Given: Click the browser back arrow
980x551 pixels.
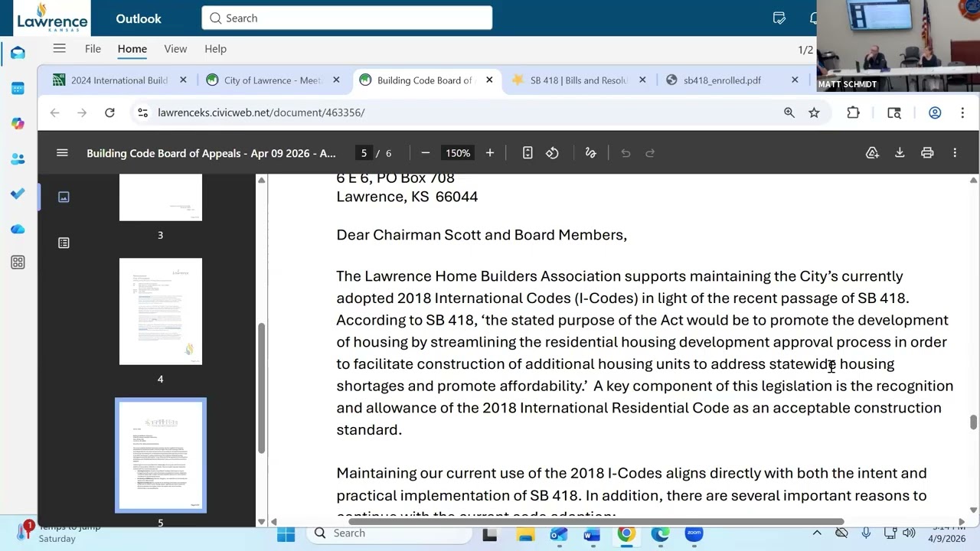Looking at the screenshot, I should coord(54,112).
